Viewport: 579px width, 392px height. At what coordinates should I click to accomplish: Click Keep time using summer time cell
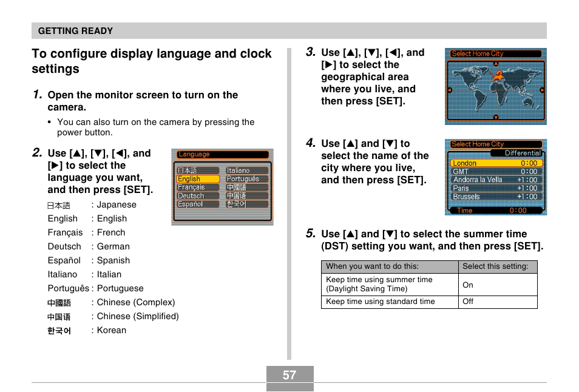click(x=390, y=284)
